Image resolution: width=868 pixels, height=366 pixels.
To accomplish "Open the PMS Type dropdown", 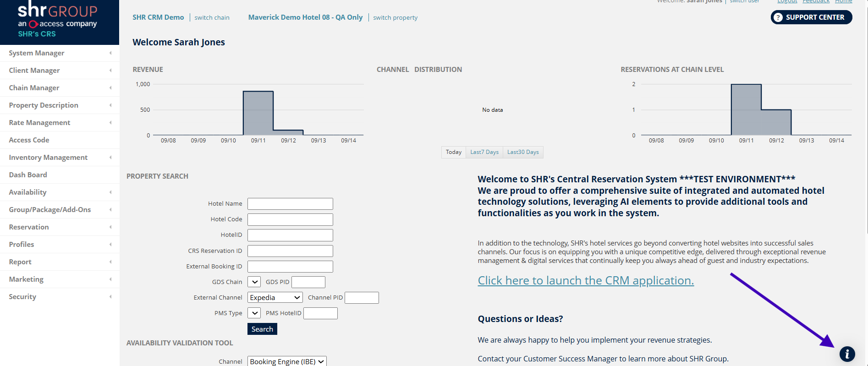I will pos(254,313).
